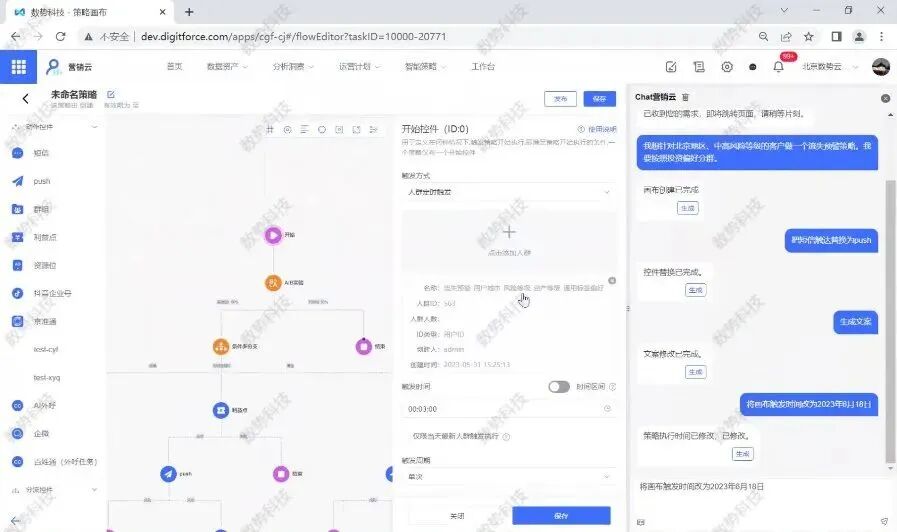Open the 分析洞察 menu

(x=293, y=67)
